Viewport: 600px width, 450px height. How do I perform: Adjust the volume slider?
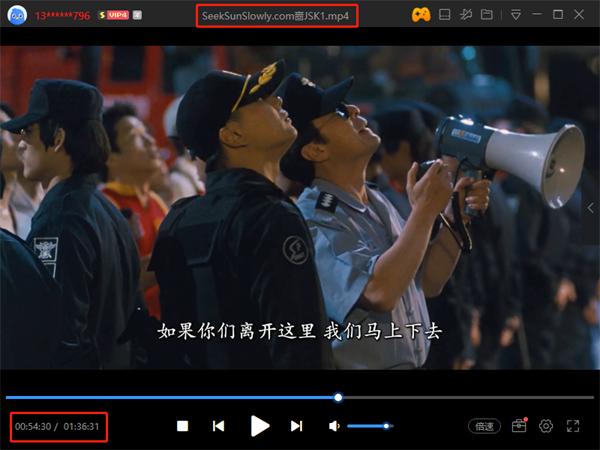pos(370,426)
